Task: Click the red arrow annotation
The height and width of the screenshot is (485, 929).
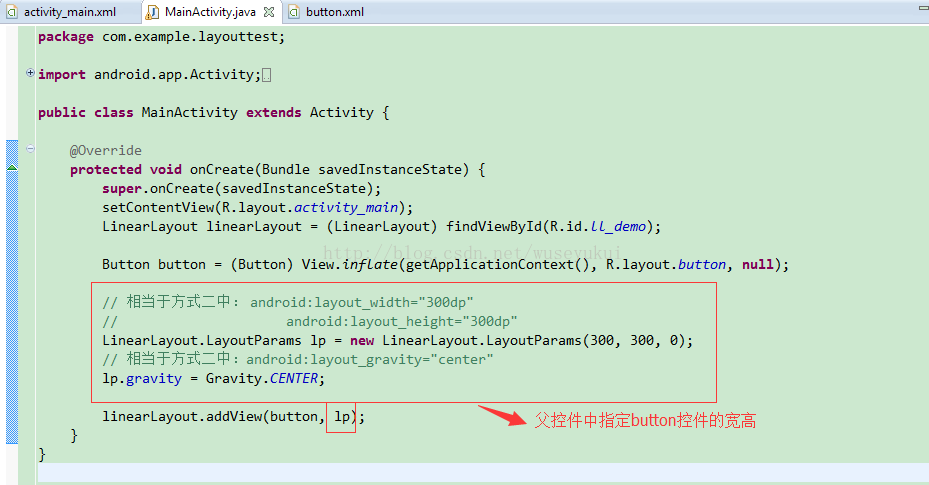Action: (500, 414)
